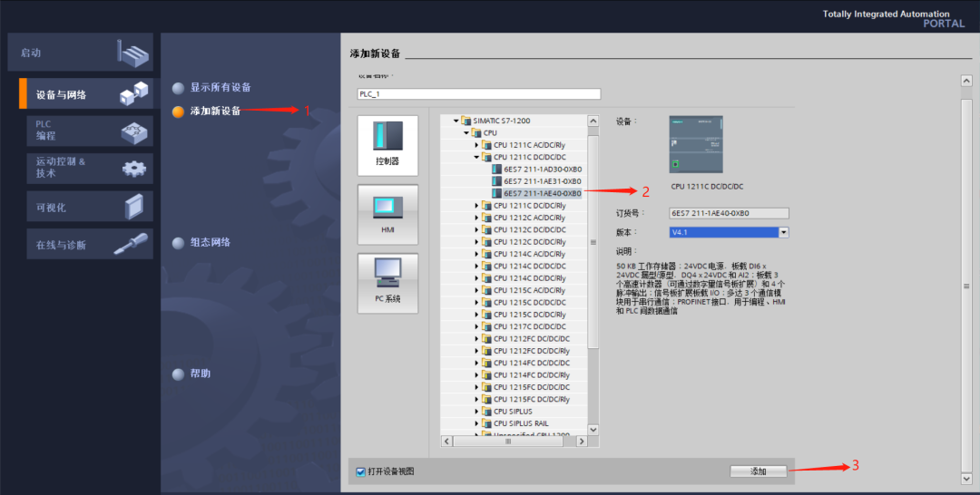980x495 pixels.
Task: Click folder icon of CPU 1212C DC/DC/DC
Action: click(487, 229)
